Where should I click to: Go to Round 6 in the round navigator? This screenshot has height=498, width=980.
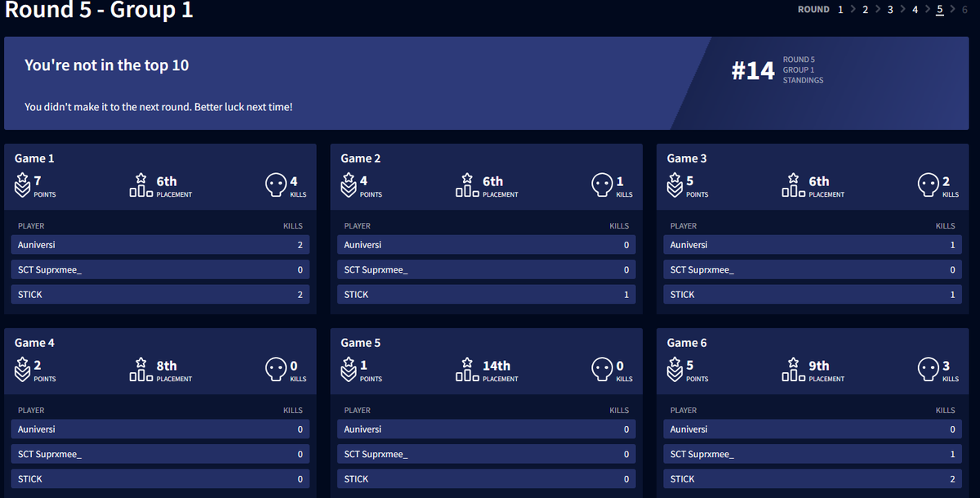964,10
